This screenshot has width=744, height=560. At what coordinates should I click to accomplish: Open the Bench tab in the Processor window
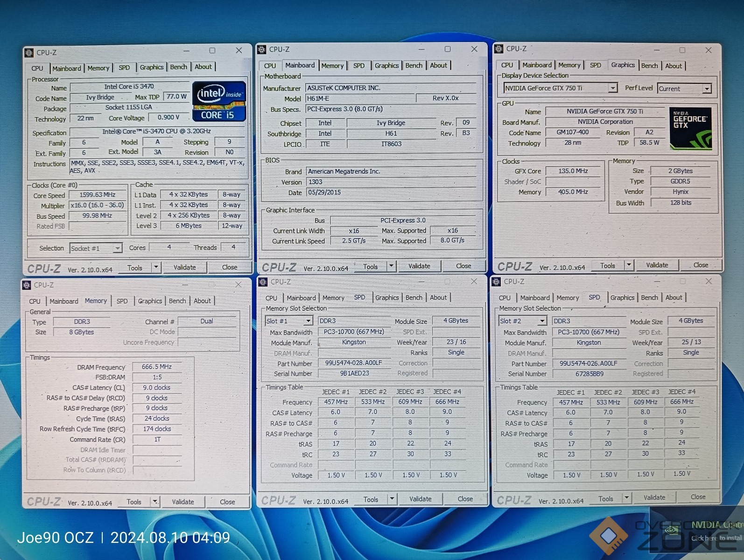click(x=178, y=67)
